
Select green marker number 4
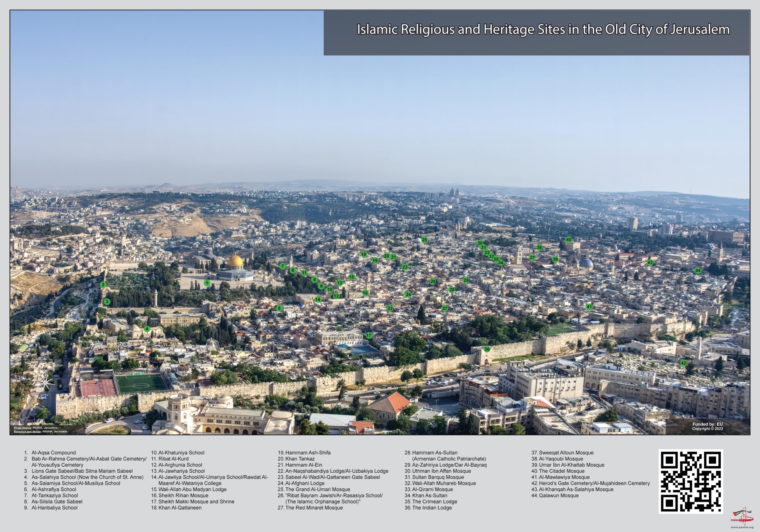click(x=147, y=329)
